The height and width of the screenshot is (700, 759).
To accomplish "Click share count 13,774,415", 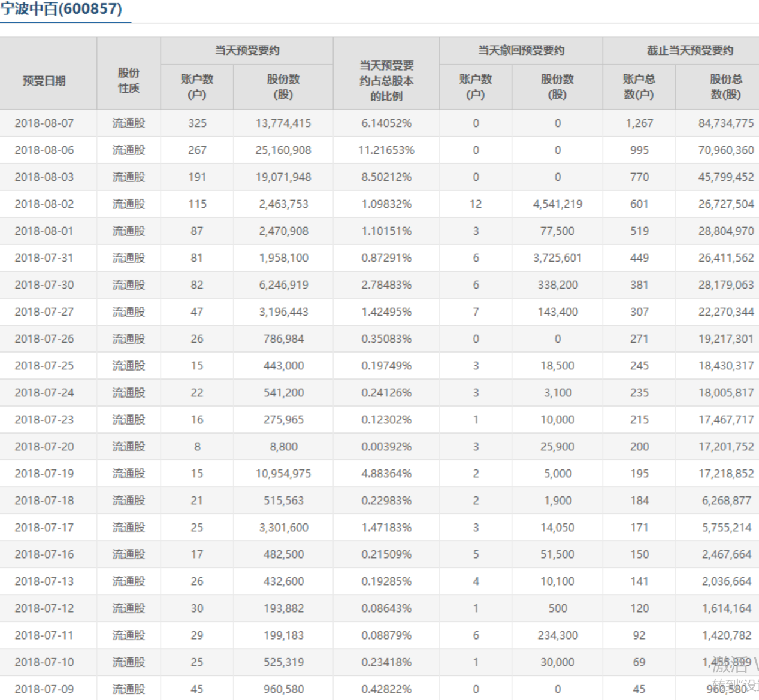I will point(283,123).
